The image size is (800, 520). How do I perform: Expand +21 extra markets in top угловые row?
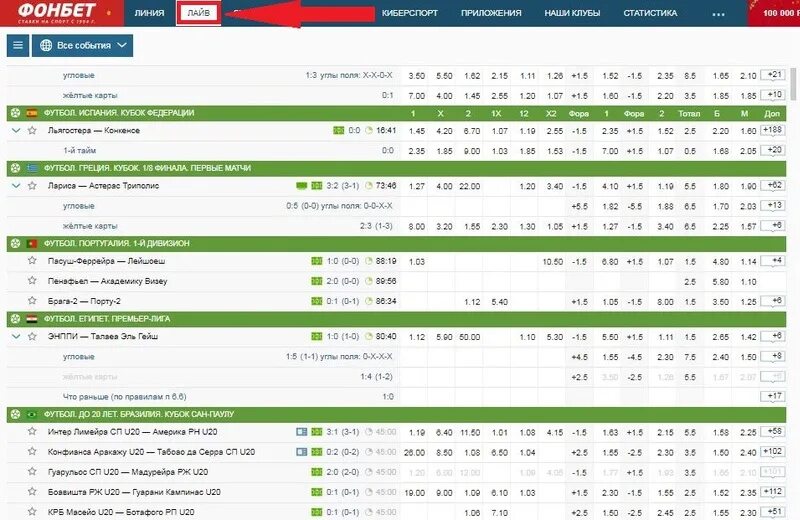tap(773, 75)
